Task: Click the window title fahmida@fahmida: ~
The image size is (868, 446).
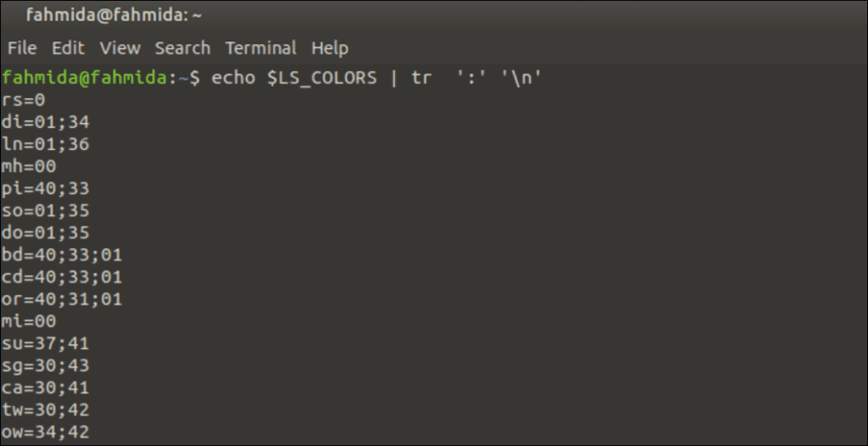Action: [114, 15]
